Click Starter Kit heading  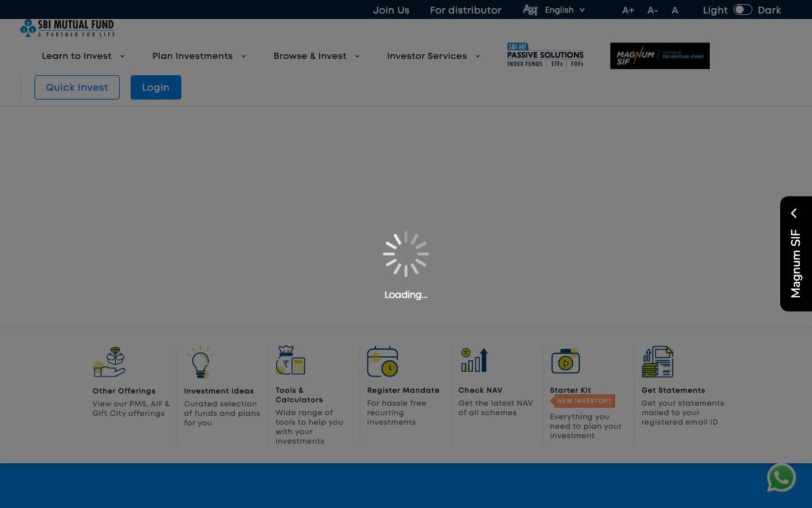[x=570, y=390]
